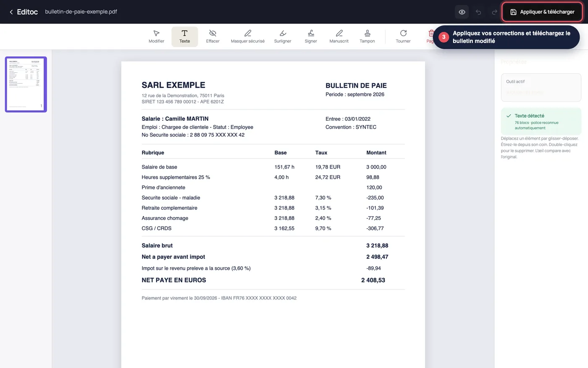This screenshot has height=368, width=588.
Task: Activate the Texte tool
Action: point(185,37)
